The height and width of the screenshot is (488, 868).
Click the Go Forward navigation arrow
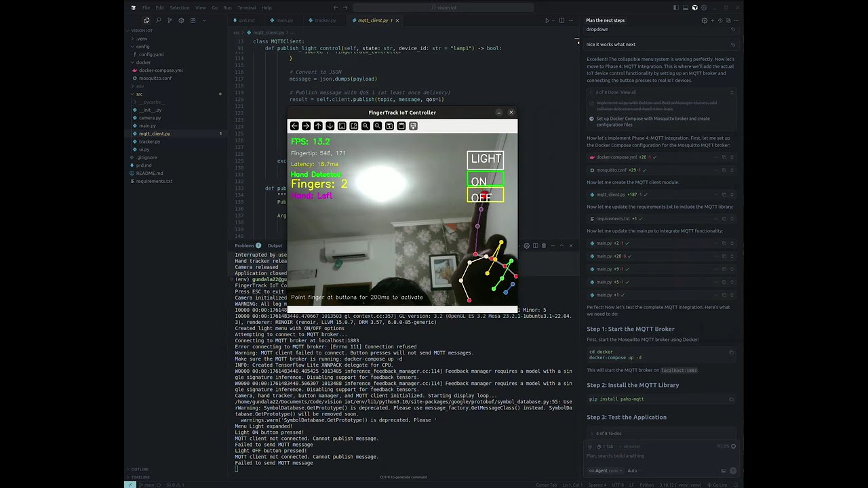point(345,7)
